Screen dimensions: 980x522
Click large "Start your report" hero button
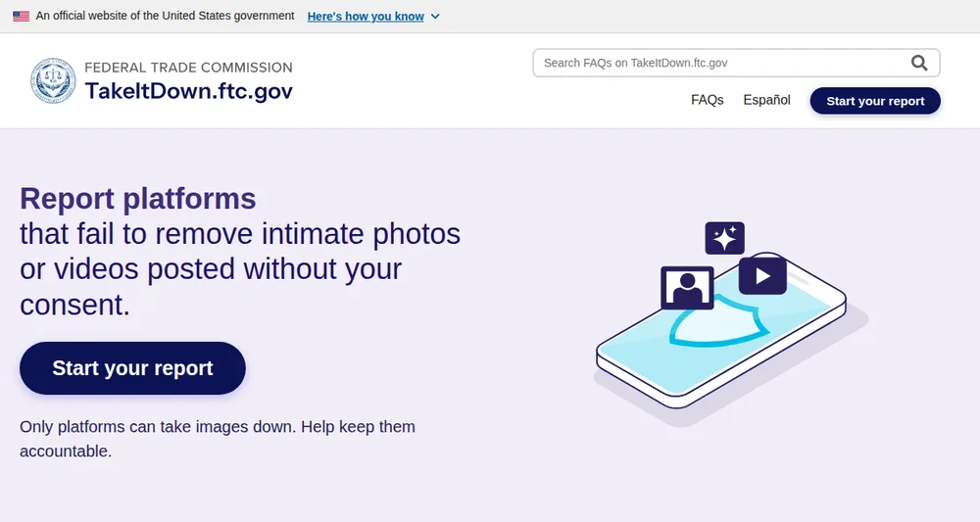(132, 368)
